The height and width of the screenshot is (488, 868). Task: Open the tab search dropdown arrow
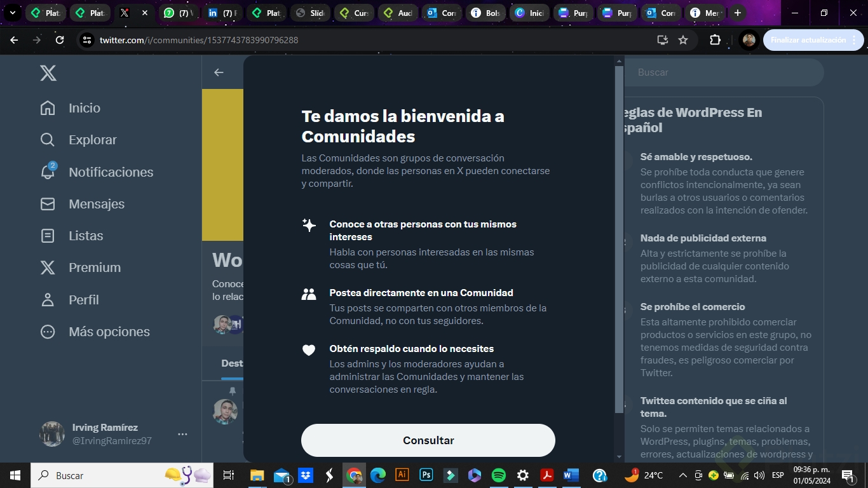(x=12, y=13)
